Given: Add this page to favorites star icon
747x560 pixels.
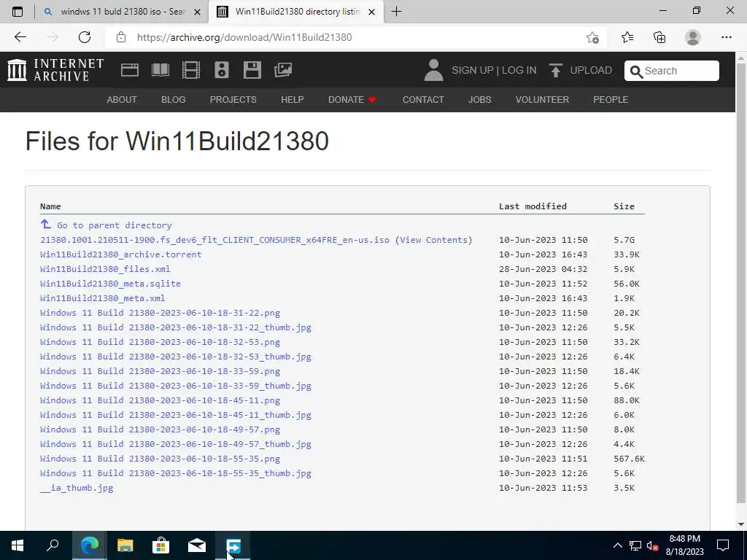Looking at the screenshot, I should click(x=592, y=37).
